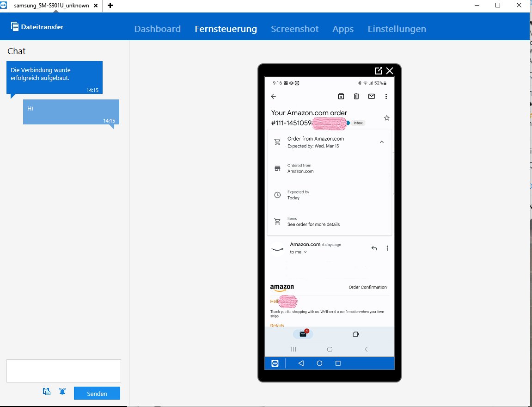Image resolution: width=532 pixels, height=407 pixels.
Task: Click the triangle back button in control bar
Action: (301, 363)
